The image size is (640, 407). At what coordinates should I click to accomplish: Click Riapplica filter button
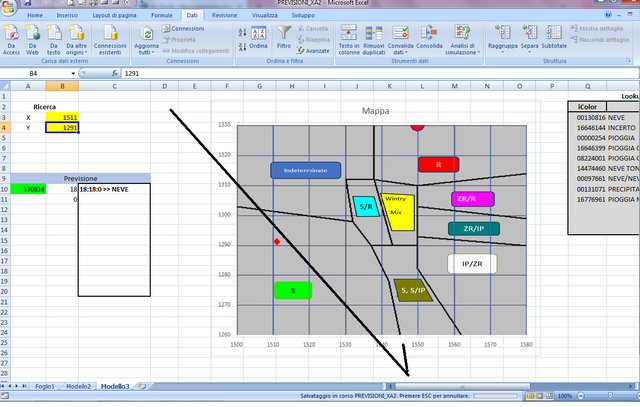click(313, 40)
